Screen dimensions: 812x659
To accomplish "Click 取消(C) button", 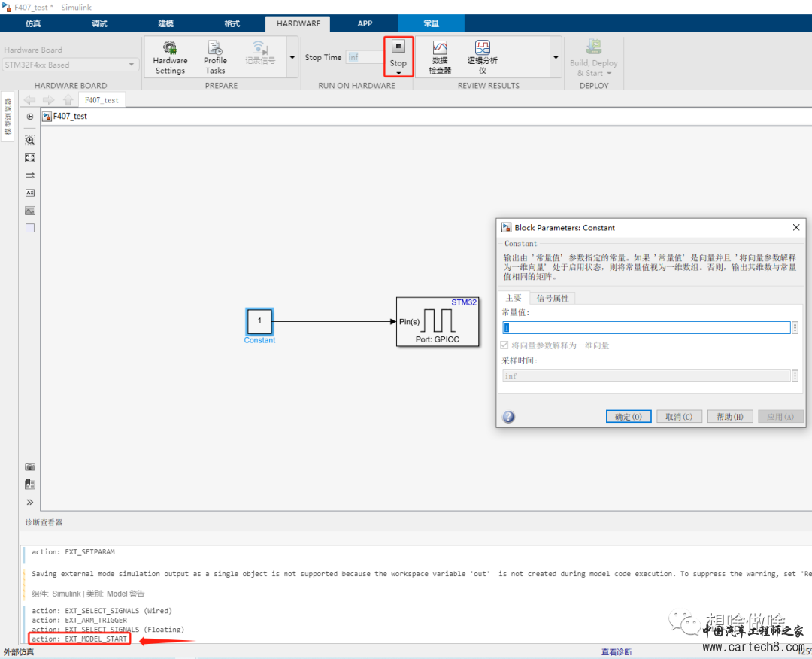I will click(x=679, y=417).
